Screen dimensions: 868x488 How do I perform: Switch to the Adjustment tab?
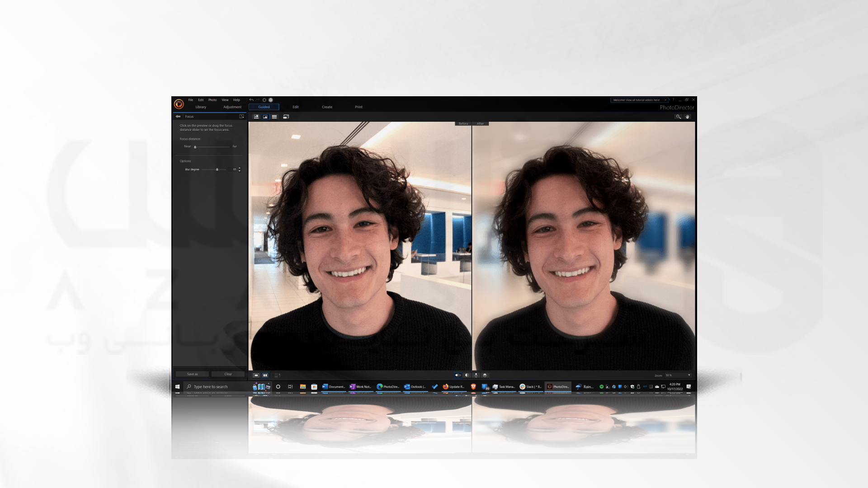pos(232,107)
